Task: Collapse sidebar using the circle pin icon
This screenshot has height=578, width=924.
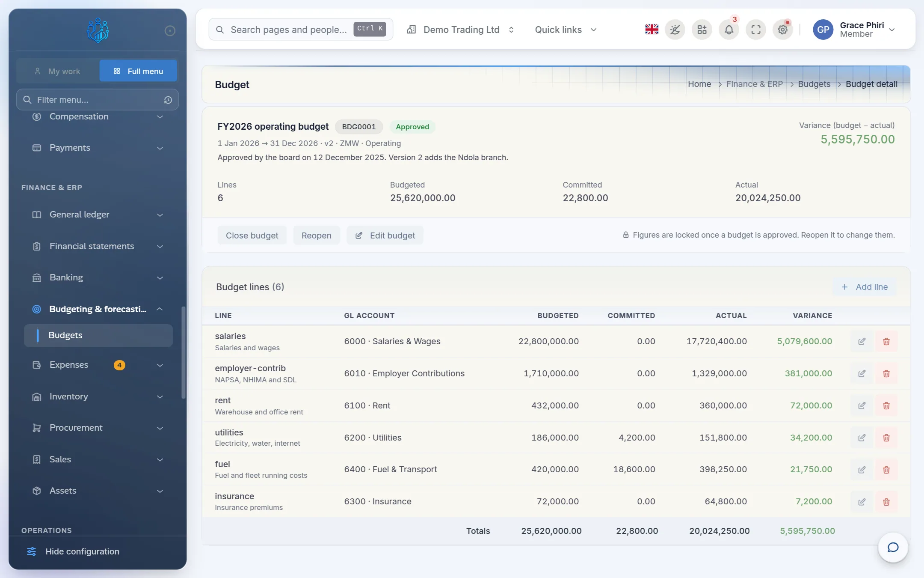Action: coord(170,30)
